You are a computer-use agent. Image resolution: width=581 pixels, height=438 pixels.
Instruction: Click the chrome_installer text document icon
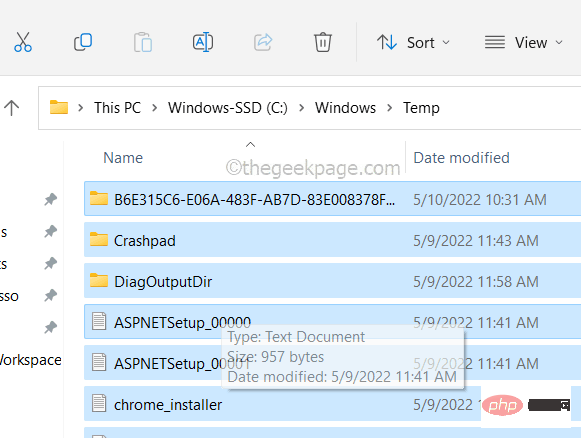(99, 403)
